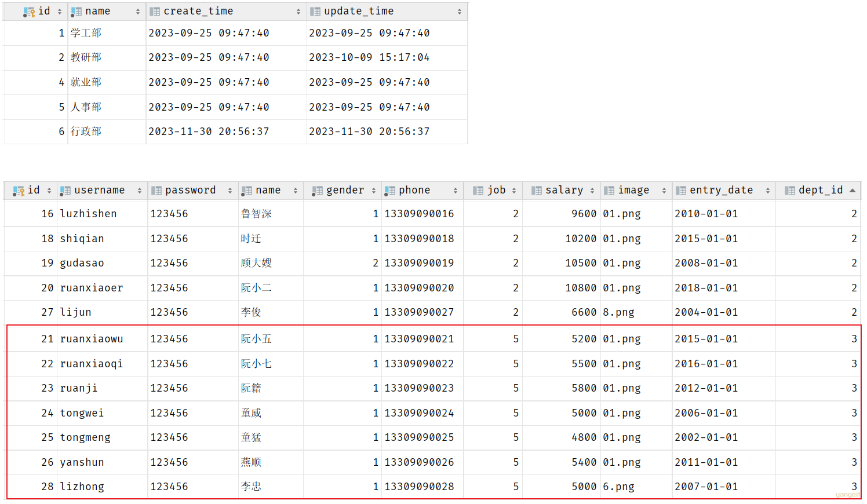Select the ruanxiaowu username cell
This screenshot has height=504, width=867.
(101, 339)
